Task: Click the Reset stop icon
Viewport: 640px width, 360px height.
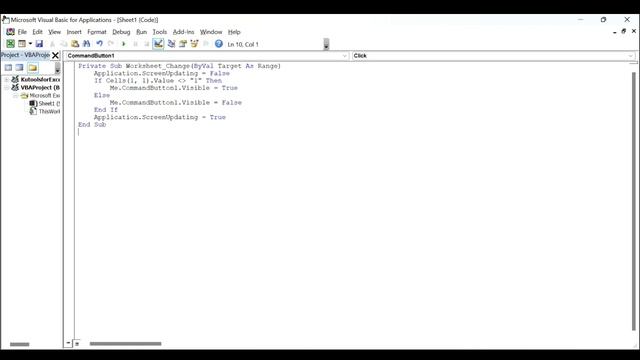Action: click(146, 44)
